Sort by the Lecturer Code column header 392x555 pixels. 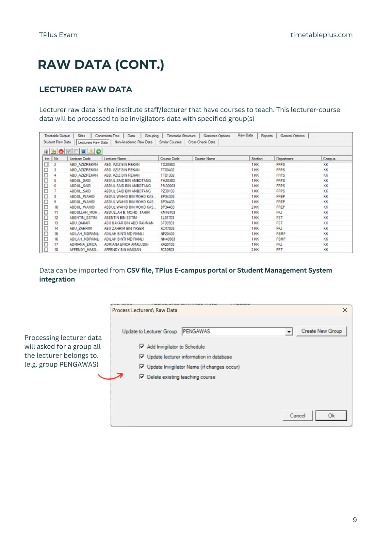click(85, 159)
